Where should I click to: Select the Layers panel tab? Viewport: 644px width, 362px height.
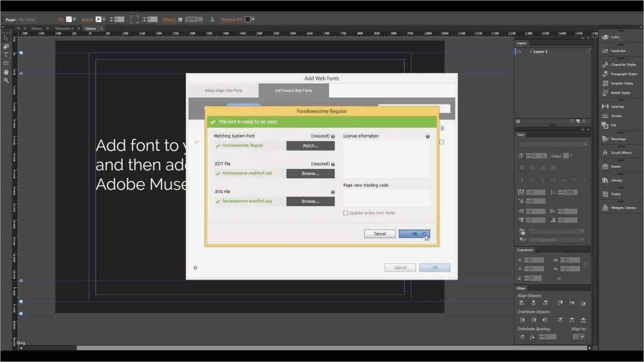(521, 43)
